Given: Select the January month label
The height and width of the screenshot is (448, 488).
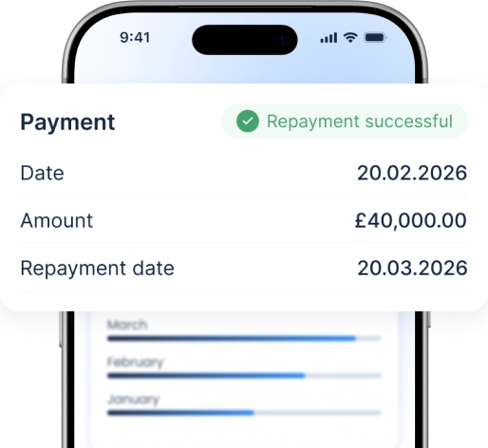Looking at the screenshot, I should [133, 400].
